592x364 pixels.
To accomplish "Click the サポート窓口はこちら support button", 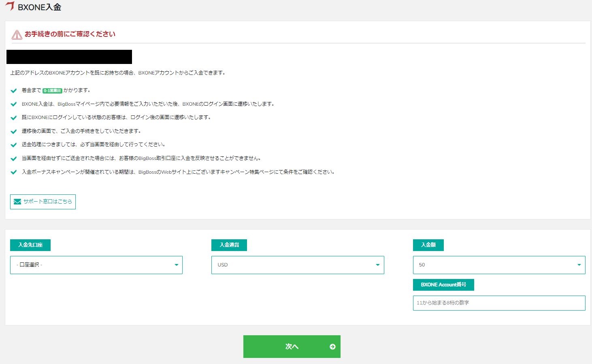I will point(43,201).
